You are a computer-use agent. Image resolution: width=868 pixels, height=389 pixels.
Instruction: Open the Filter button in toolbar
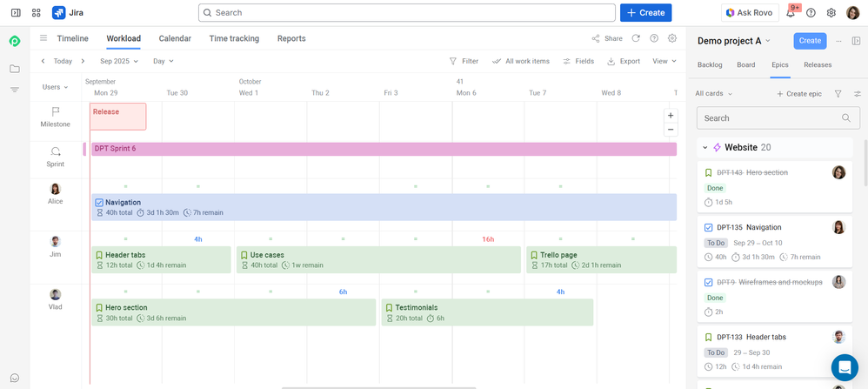point(464,62)
